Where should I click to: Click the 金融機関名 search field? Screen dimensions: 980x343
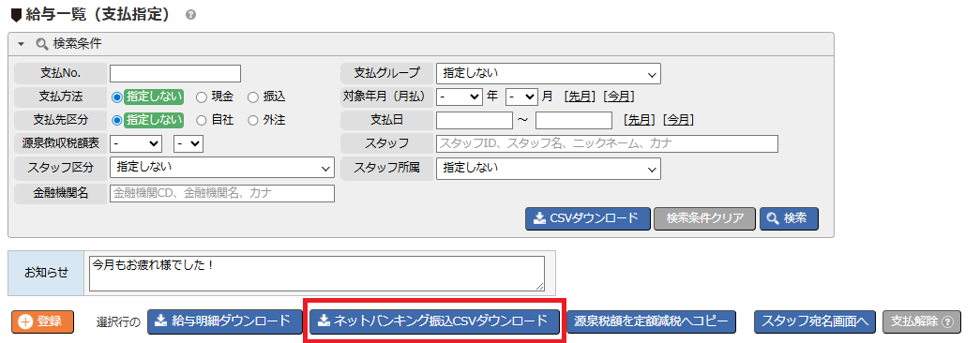coord(222,193)
